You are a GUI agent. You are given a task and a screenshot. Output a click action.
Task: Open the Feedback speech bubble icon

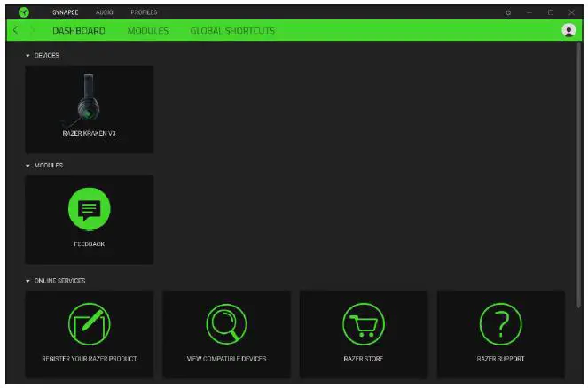point(90,208)
